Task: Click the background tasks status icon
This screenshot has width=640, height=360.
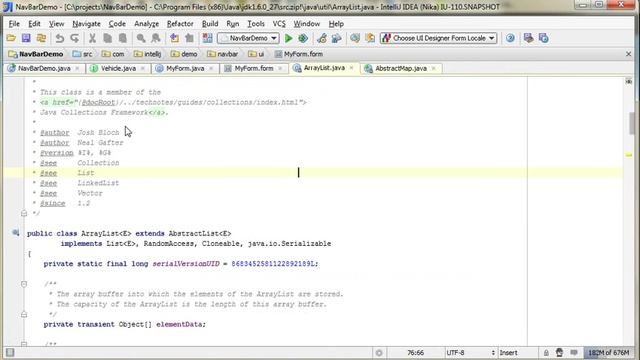Action: coord(379,353)
